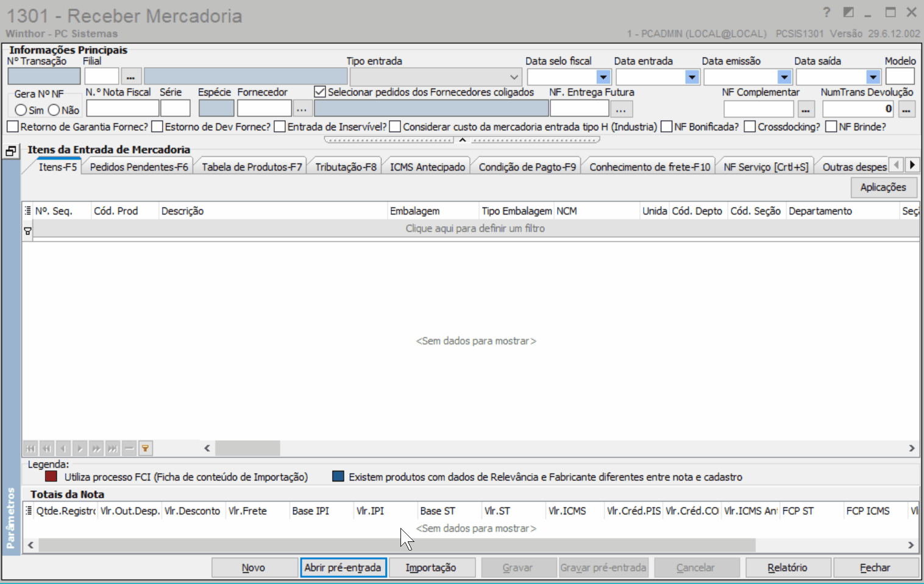The image size is (924, 584).
Task: Open the Relatório button
Action: tap(787, 568)
